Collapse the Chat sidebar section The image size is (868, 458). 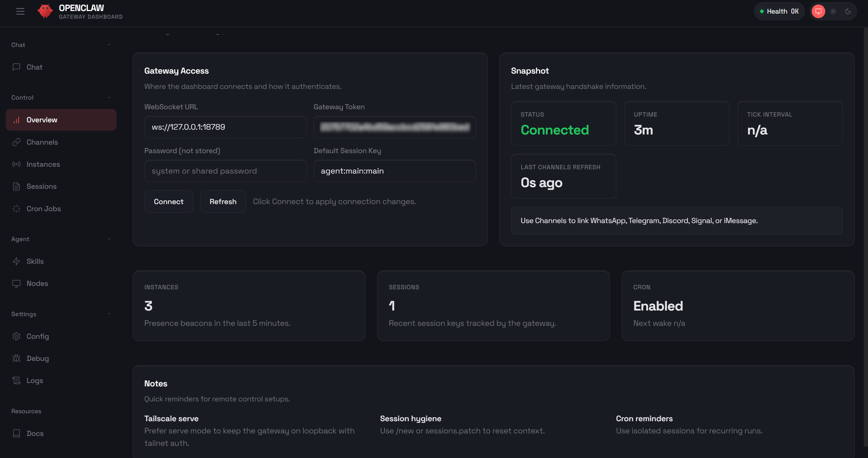point(109,44)
